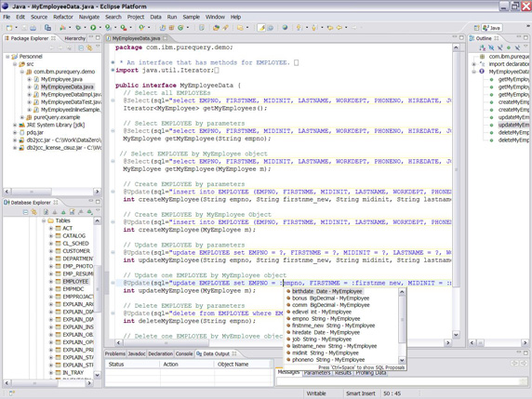Click the Open Perspective icon beside Java
This screenshot has height=399, width=532.
(x=477, y=28)
